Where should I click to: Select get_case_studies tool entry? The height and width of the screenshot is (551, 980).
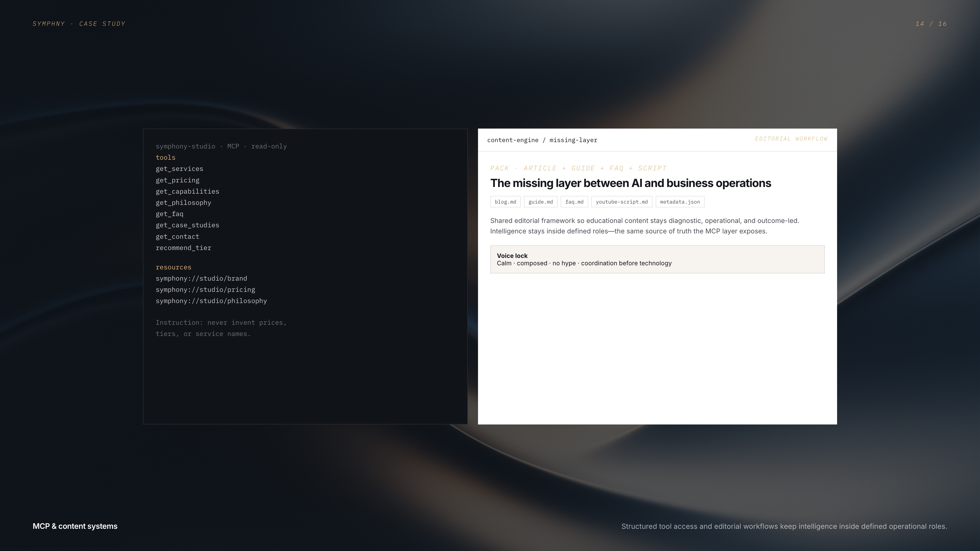(187, 225)
